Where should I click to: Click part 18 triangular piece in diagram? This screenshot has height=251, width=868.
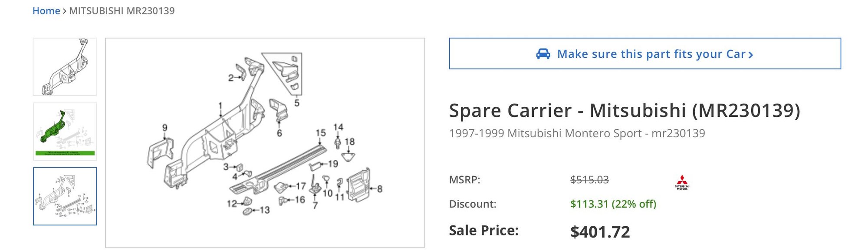(348, 156)
